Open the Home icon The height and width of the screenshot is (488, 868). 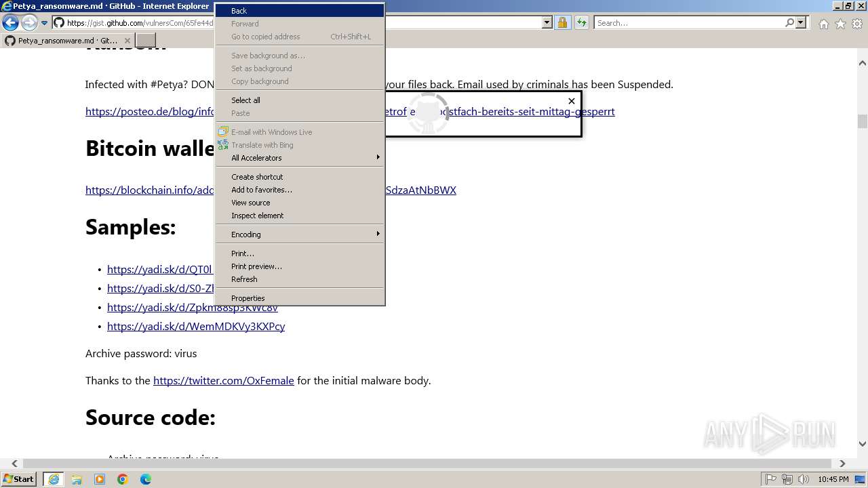click(823, 24)
